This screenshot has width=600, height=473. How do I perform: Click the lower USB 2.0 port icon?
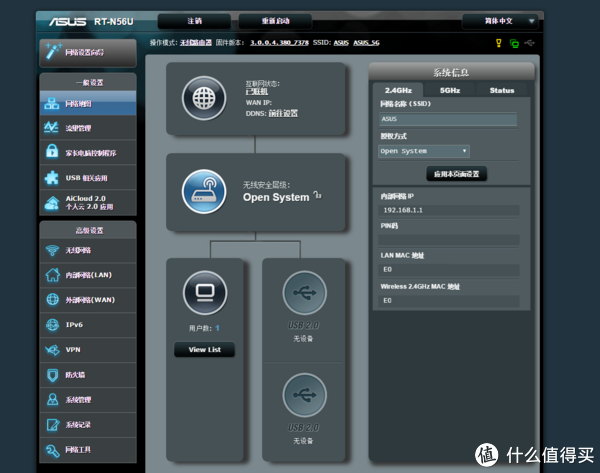click(x=305, y=395)
